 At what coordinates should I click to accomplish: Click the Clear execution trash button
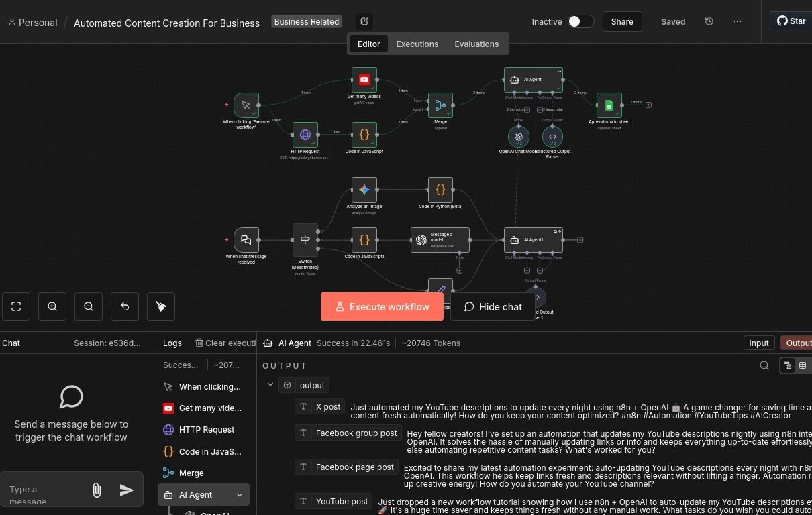225,343
